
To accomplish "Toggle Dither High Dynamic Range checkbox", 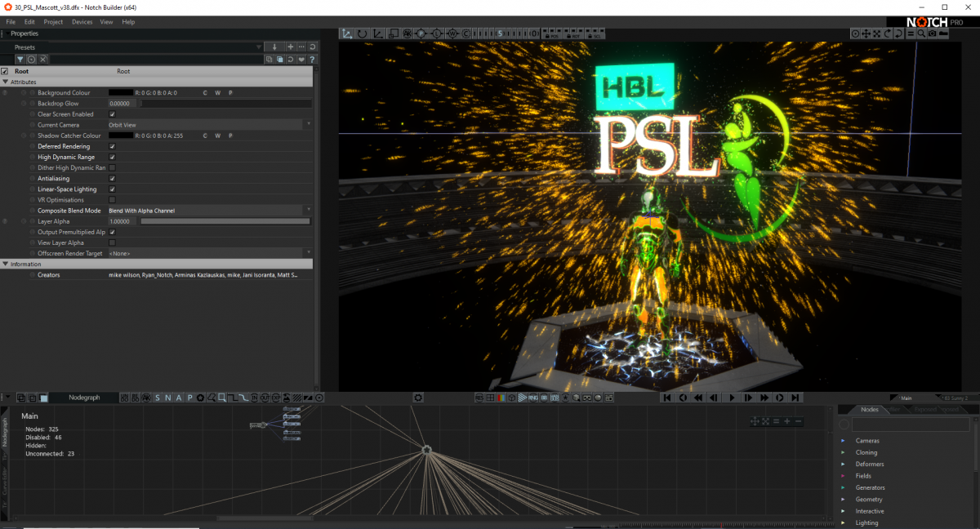I will [112, 167].
